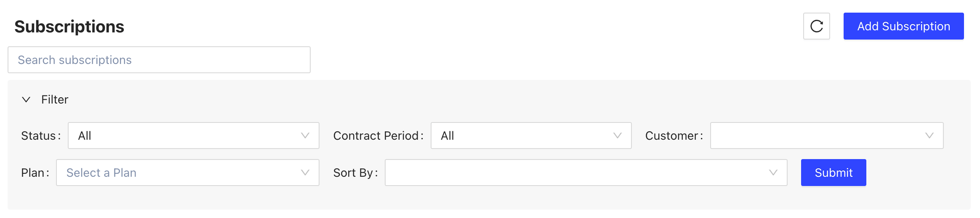The width and height of the screenshot is (980, 218).
Task: Click the Customer field label
Action: 672,136
